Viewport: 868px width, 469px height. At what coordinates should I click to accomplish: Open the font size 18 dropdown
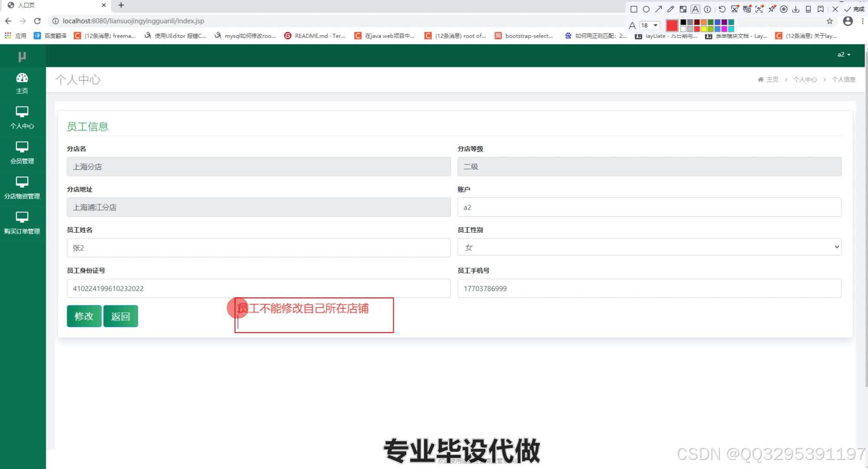point(650,26)
